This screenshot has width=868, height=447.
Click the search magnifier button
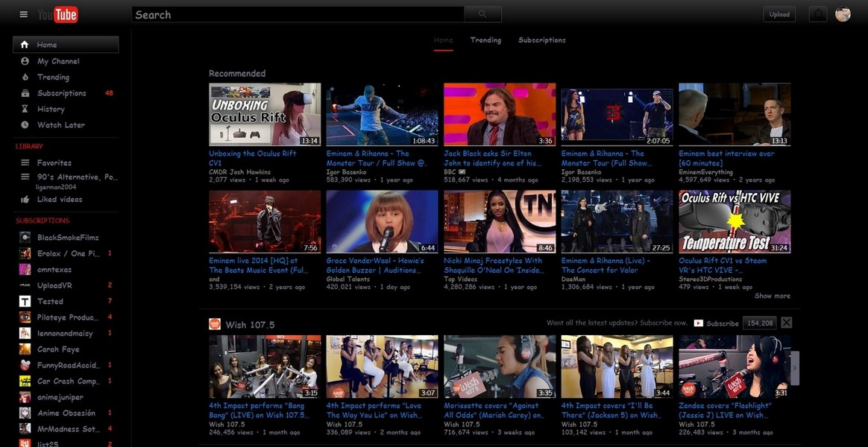(x=482, y=14)
